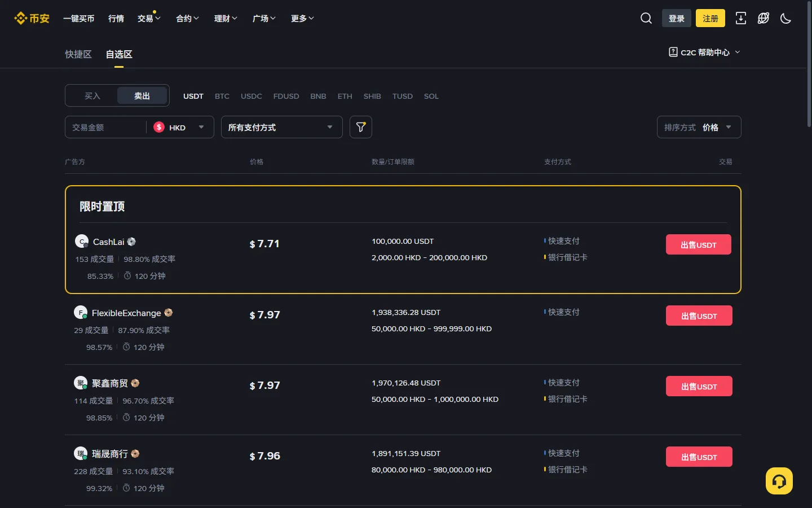
Task: Select ETH coin tab
Action: 345,96
